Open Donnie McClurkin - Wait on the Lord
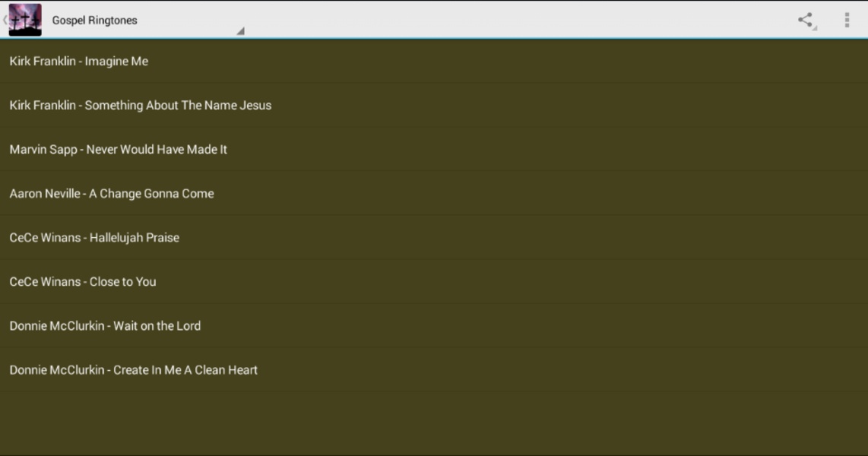 [434, 325]
